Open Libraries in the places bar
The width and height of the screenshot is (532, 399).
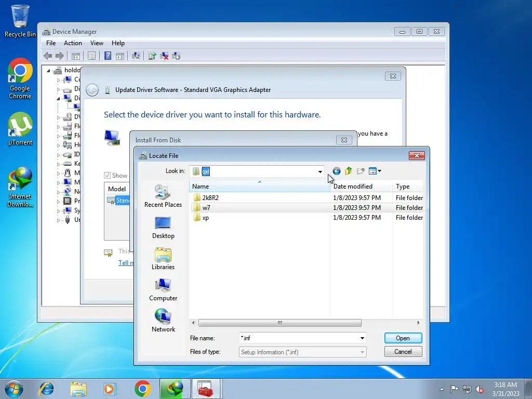coord(163,259)
